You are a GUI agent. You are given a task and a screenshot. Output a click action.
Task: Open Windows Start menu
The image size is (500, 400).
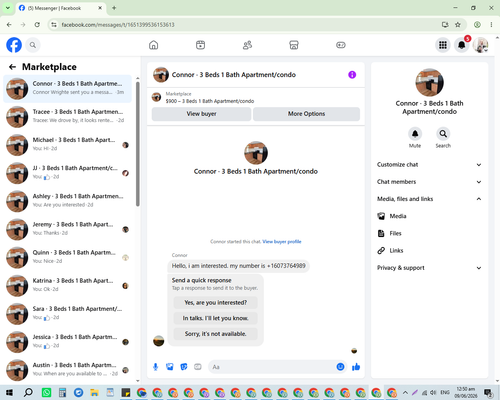point(9,392)
